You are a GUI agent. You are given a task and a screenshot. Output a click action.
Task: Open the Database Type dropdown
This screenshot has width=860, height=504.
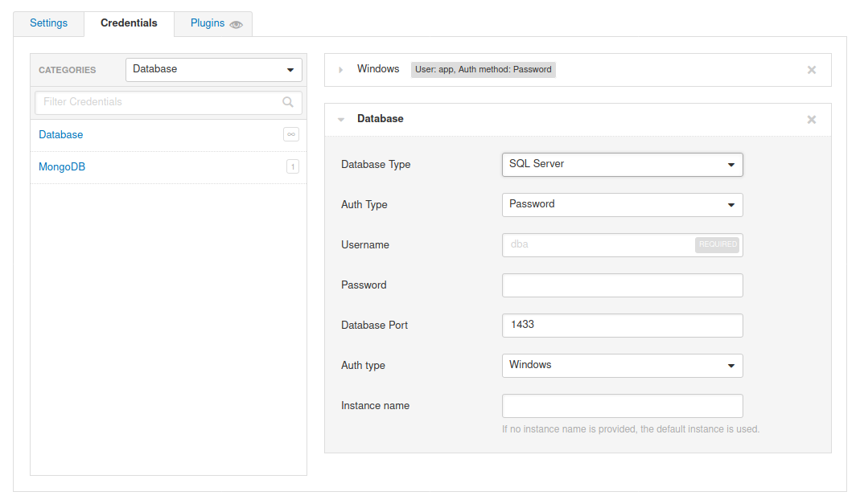(x=622, y=164)
